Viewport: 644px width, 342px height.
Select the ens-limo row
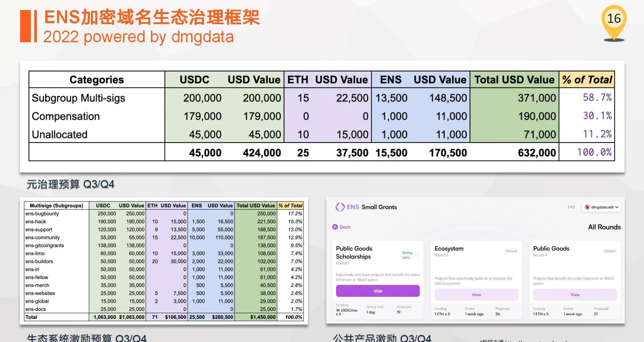click(164, 253)
